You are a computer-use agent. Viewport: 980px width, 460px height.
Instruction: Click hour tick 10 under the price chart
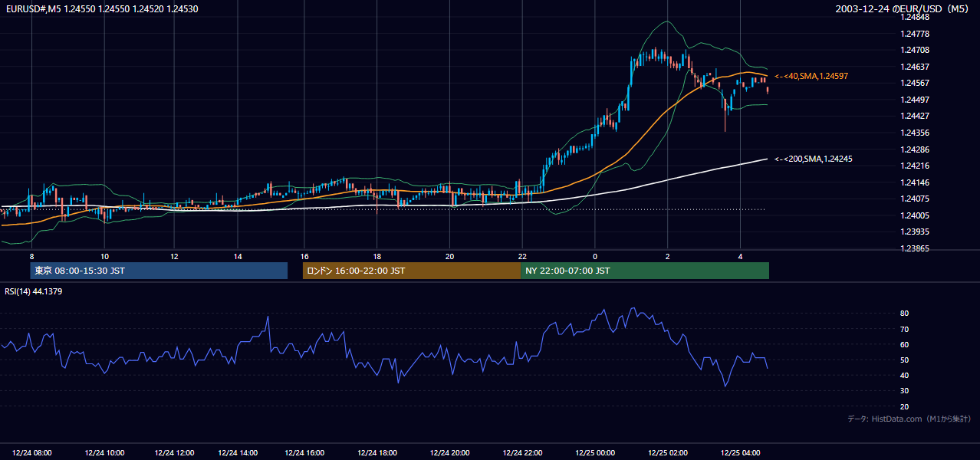click(105, 256)
